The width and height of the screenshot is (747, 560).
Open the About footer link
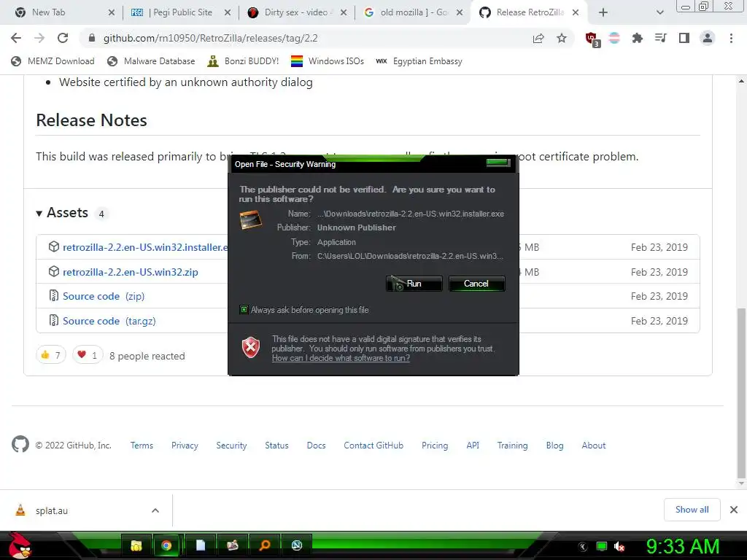tap(594, 446)
